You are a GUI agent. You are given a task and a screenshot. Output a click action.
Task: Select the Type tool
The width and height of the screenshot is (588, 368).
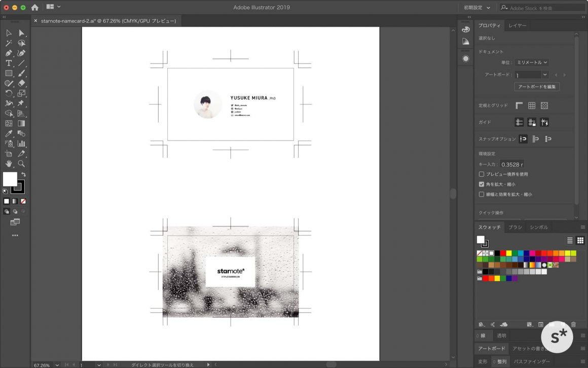click(x=9, y=63)
